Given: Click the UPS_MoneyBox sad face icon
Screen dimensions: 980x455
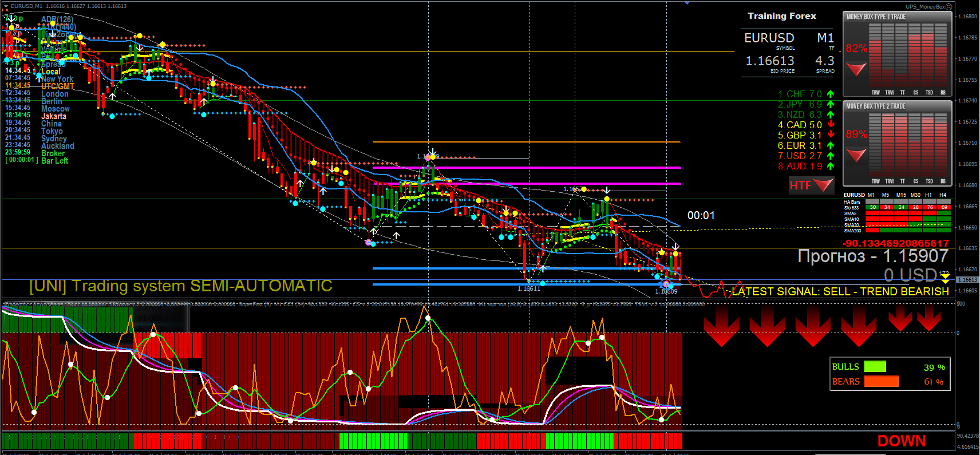Looking at the screenshot, I should pos(949,7).
